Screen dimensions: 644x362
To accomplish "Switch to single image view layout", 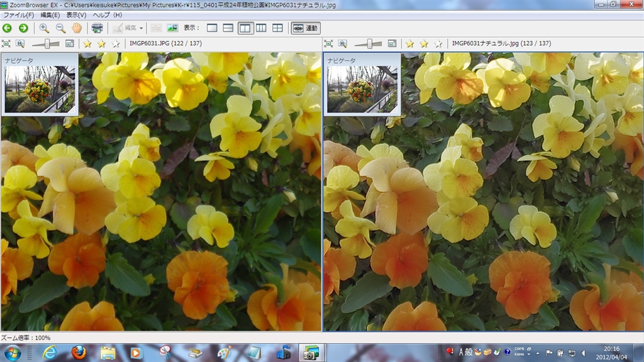I will point(212,28).
